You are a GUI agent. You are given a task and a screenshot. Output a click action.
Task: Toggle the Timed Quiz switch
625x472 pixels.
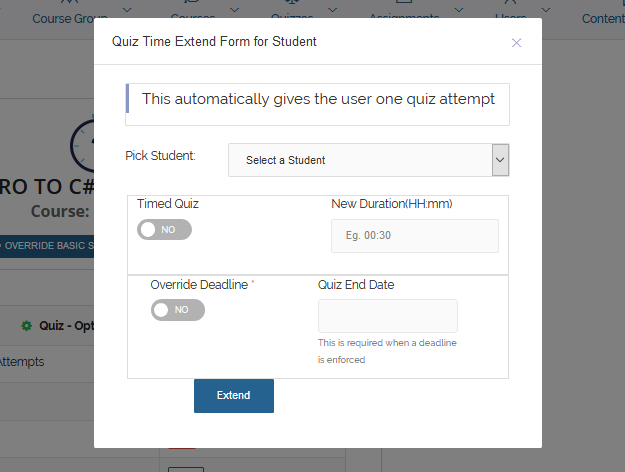click(164, 230)
